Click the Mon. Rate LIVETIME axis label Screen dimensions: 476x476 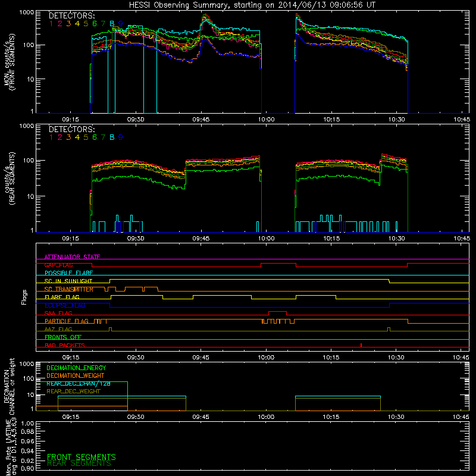click(11, 447)
